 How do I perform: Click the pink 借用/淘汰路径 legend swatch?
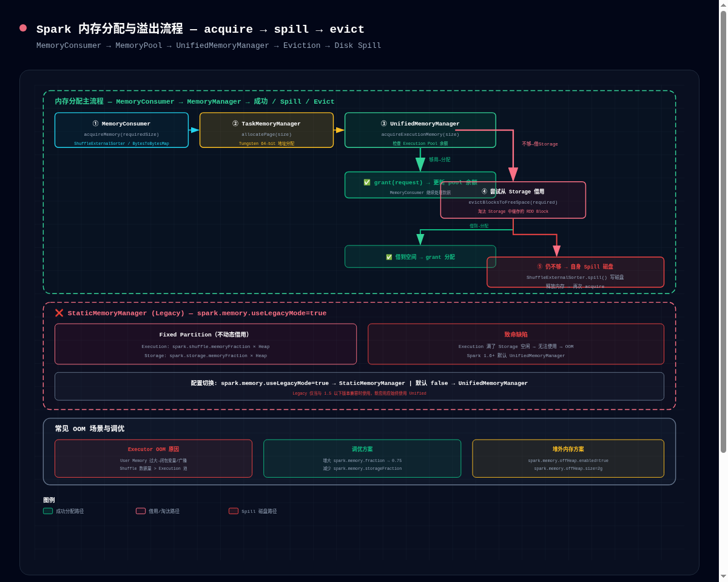coord(141,511)
